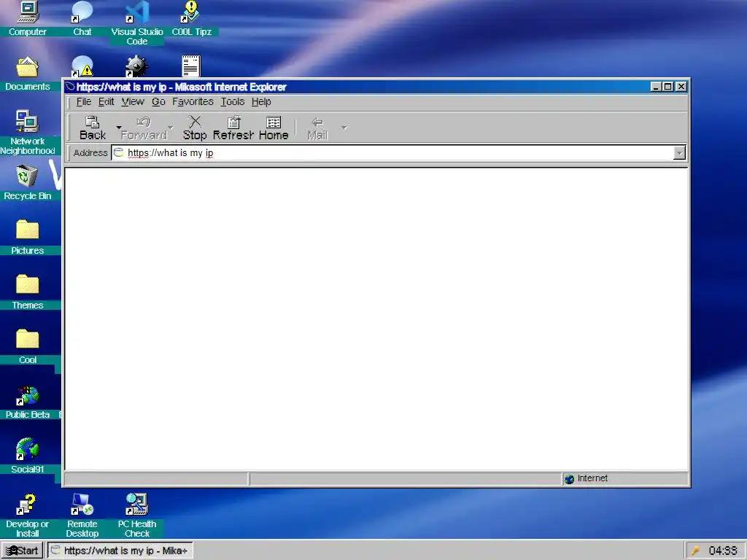Click the Forward toolbar button
Image resolution: width=747 pixels, height=560 pixels.
pos(144,128)
